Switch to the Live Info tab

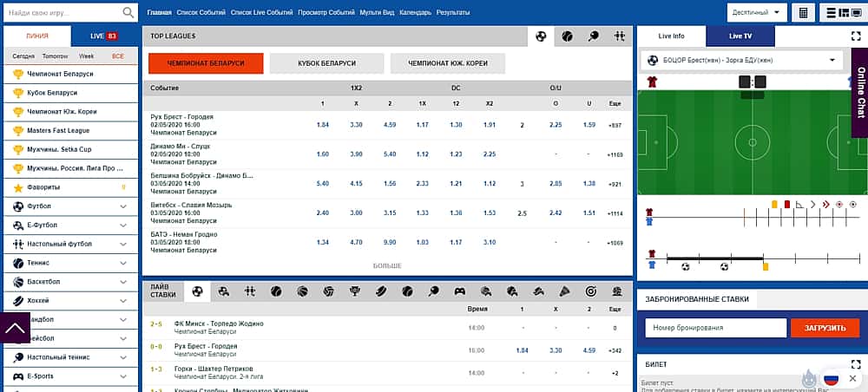tap(671, 36)
